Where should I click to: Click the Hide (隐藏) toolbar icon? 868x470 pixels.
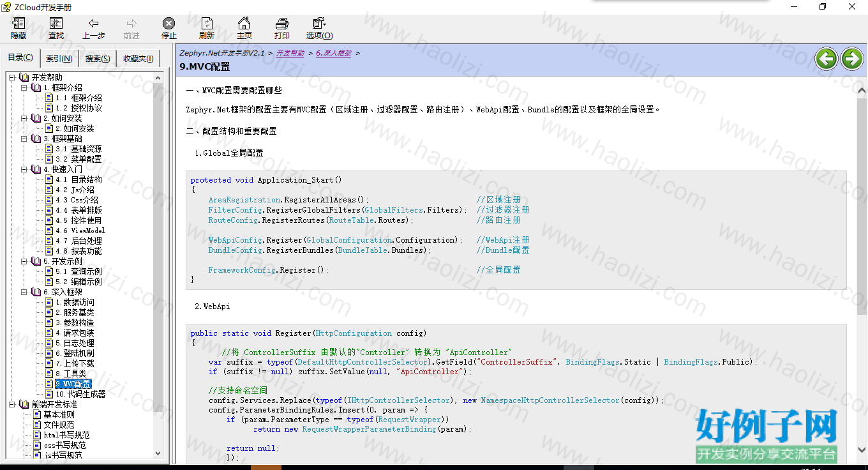coord(19,24)
